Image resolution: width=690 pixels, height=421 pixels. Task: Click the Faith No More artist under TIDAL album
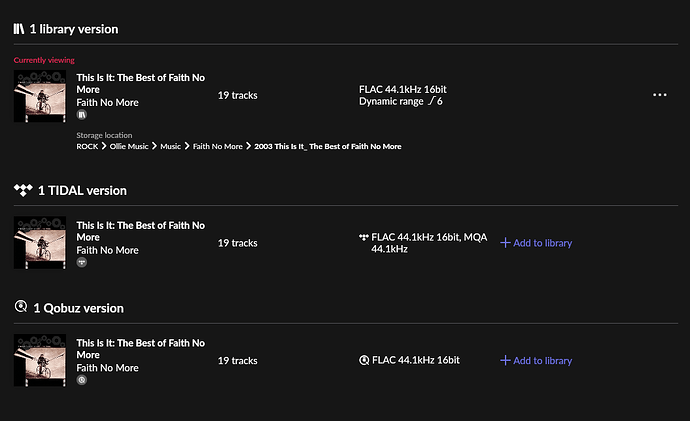(x=107, y=250)
